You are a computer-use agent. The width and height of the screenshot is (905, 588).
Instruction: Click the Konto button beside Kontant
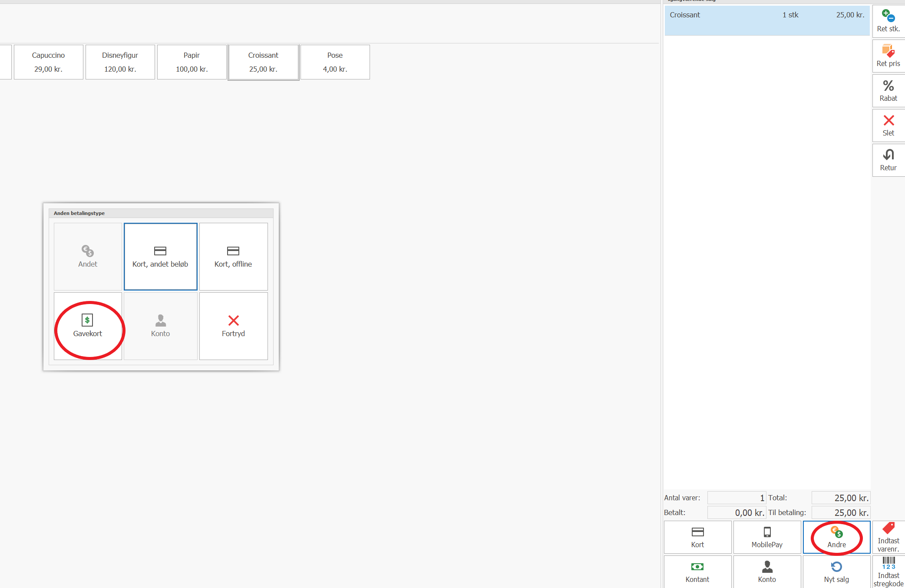(x=767, y=572)
